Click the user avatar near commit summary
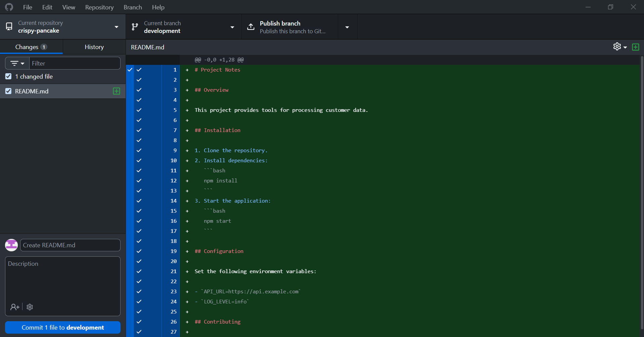 11,245
